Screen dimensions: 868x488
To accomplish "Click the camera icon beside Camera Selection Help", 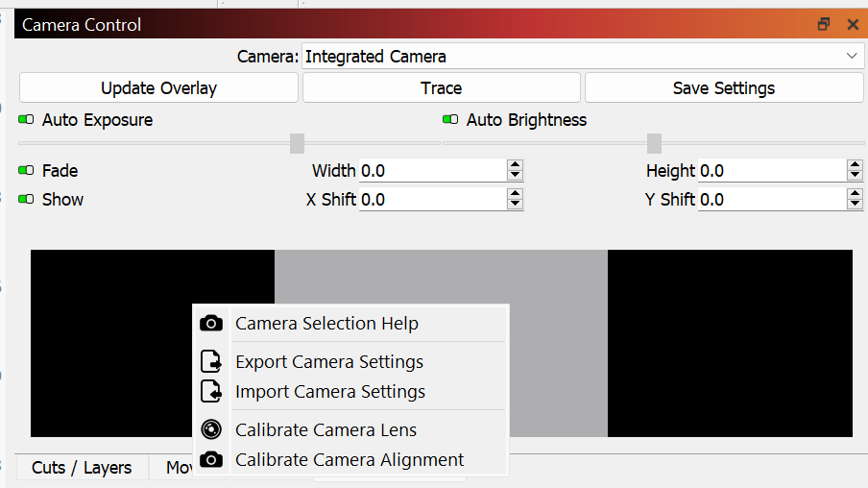I will click(x=211, y=323).
